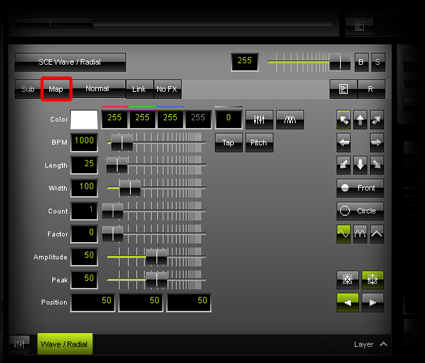Open the Circle shape dropdown
The width and height of the screenshot is (425, 363).
[360, 211]
